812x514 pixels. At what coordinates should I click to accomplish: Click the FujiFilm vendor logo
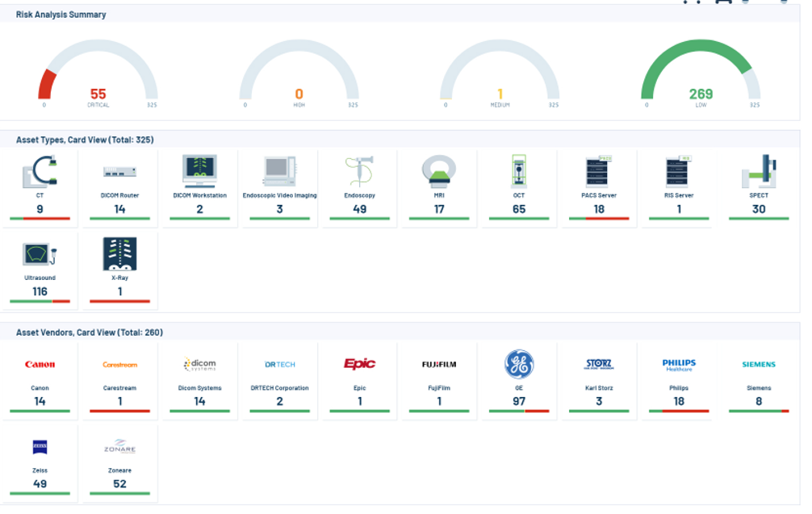pyautogui.click(x=439, y=365)
